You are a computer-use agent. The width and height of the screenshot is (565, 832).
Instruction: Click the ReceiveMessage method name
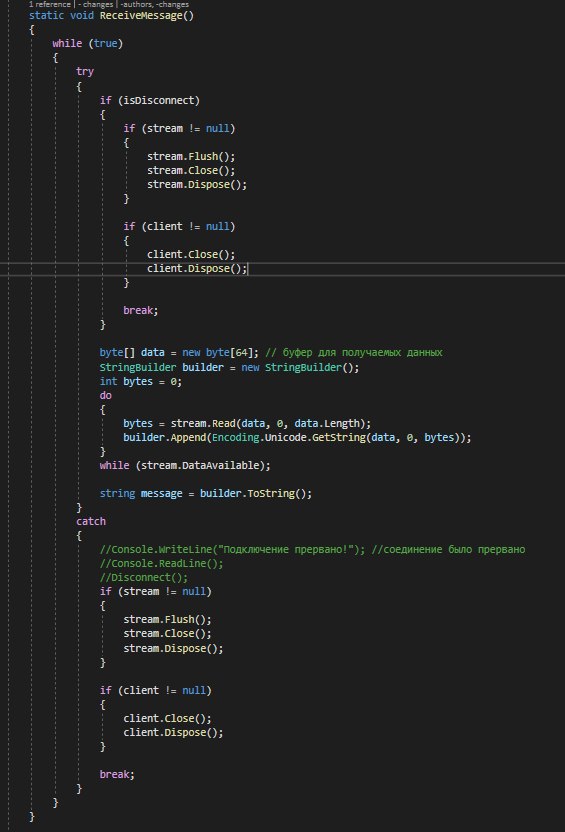click(141, 15)
